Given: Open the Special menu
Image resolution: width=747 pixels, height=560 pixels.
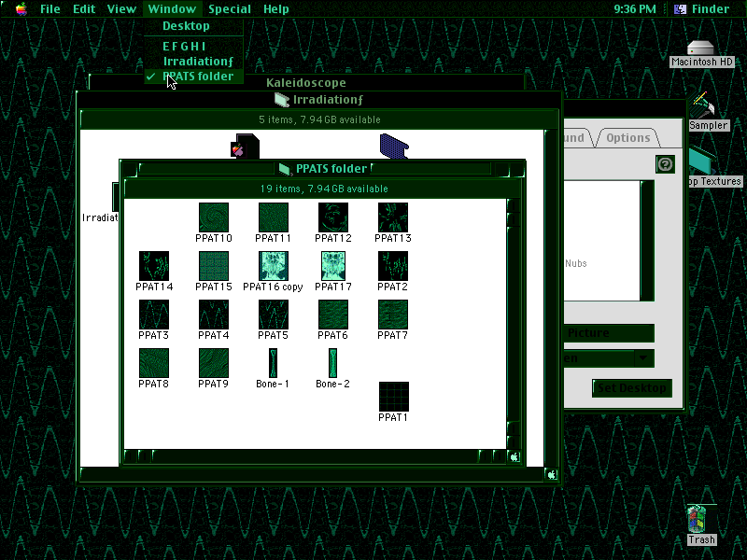Looking at the screenshot, I should coord(230,8).
